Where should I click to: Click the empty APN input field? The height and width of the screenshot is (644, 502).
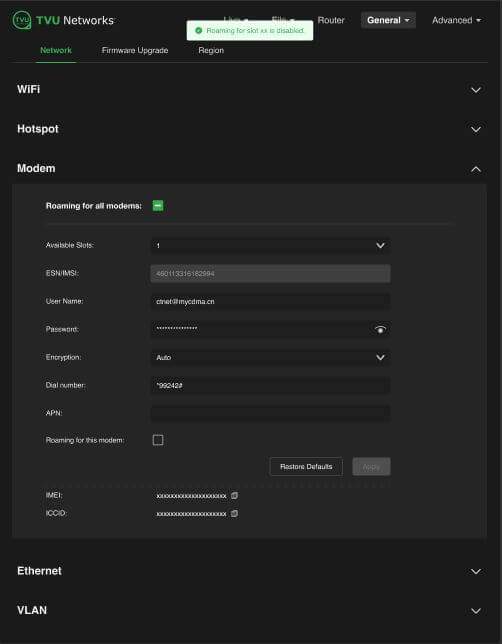[x=270, y=413]
